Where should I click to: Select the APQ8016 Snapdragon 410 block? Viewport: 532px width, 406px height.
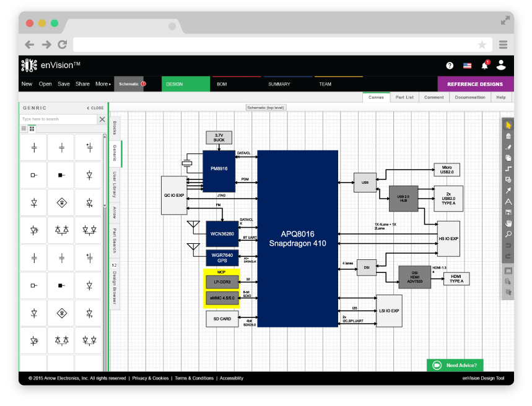tap(297, 239)
